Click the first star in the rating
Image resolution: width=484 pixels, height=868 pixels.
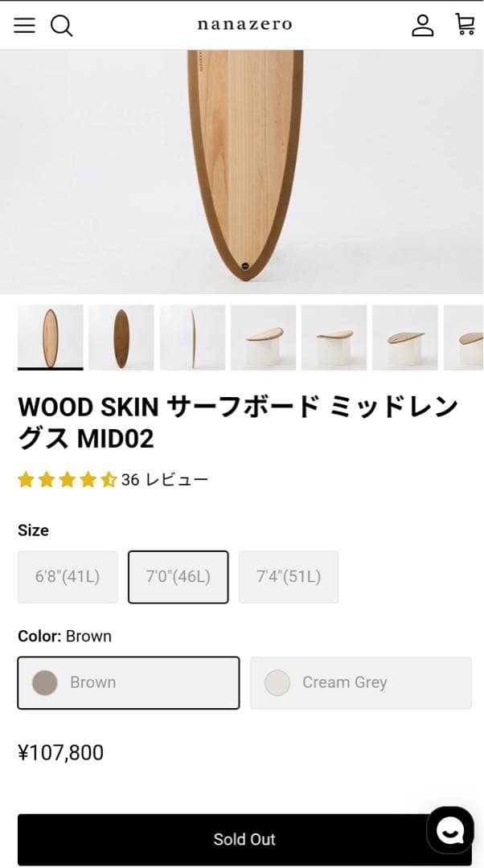[26, 478]
